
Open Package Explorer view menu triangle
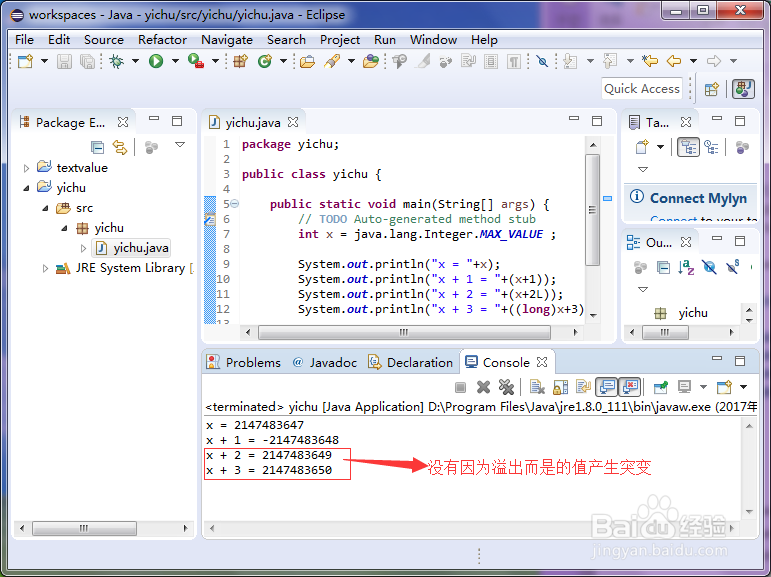180,145
